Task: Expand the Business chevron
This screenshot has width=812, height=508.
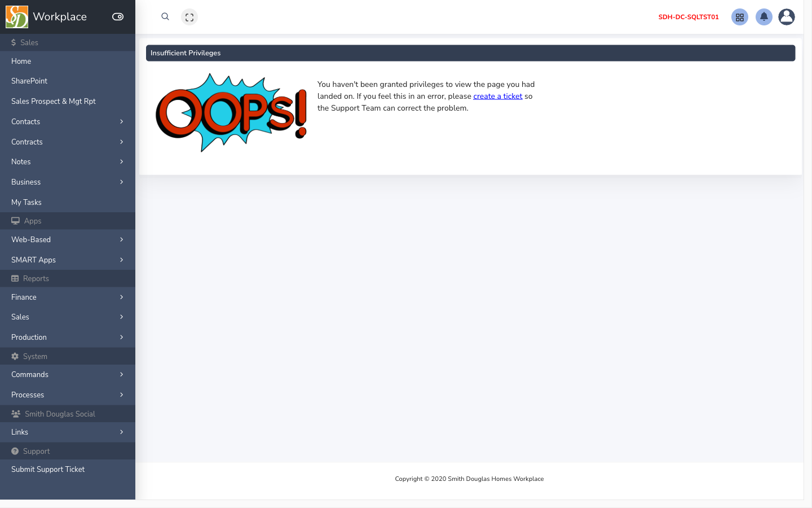Action: tap(121, 182)
